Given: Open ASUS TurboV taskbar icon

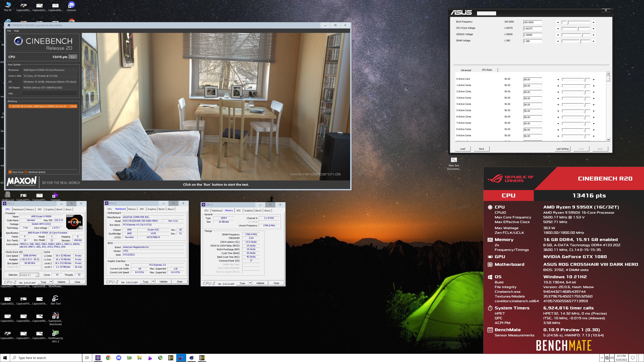Looking at the screenshot, I should [x=181, y=358].
